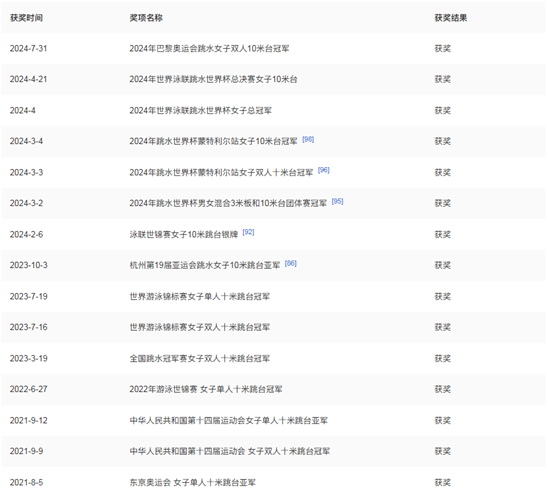548x496 pixels.
Task: Select the date 2021-9-12
Action: 29,420
